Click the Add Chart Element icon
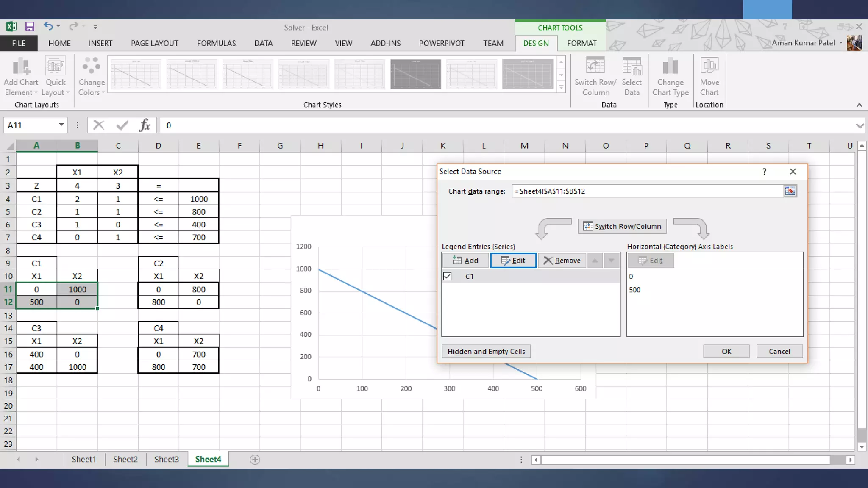The width and height of the screenshot is (868, 488). pyautogui.click(x=21, y=67)
